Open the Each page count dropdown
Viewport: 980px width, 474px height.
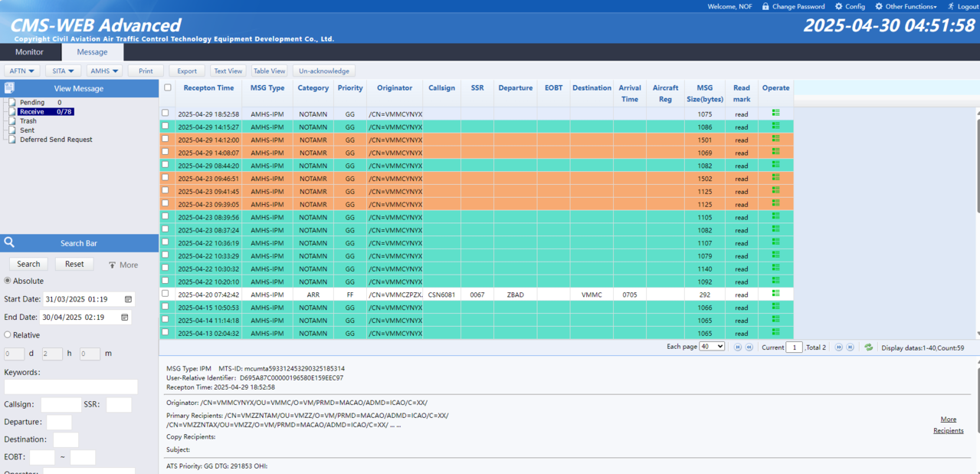[x=711, y=347]
